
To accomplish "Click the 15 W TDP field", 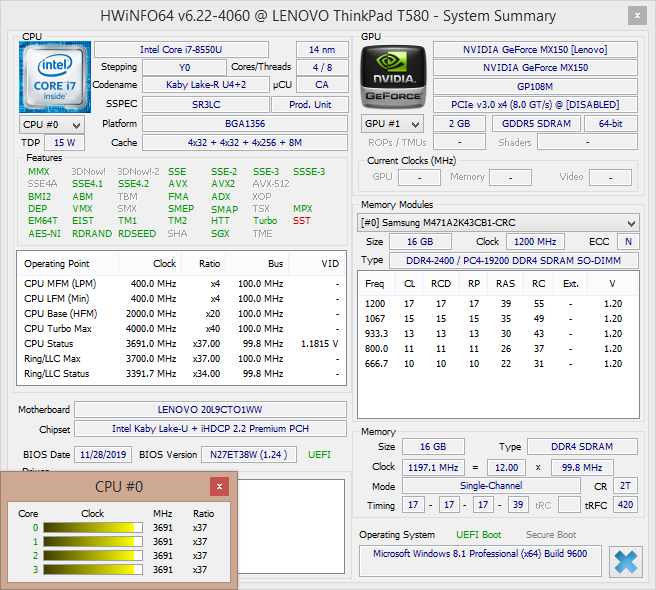I will 64,143.
